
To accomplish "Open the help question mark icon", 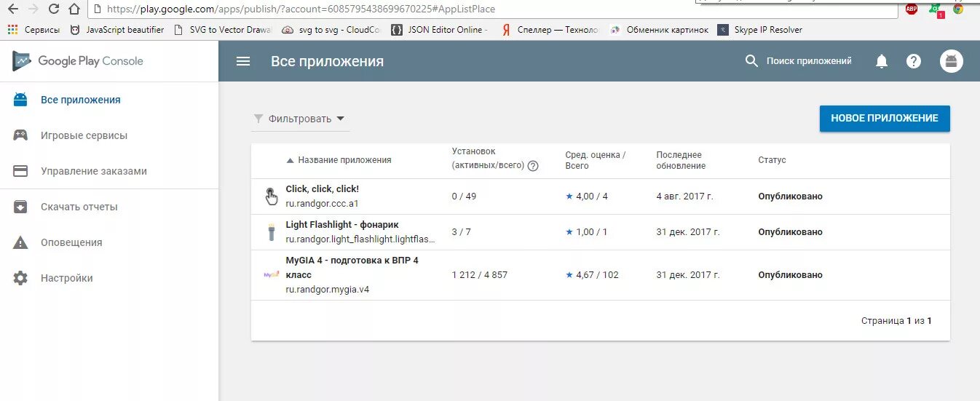I will pos(914,61).
